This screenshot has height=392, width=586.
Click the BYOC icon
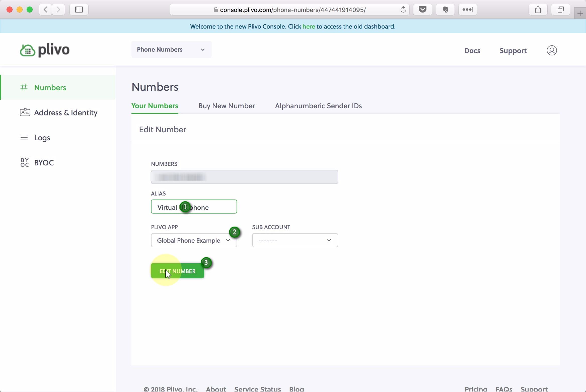click(25, 162)
